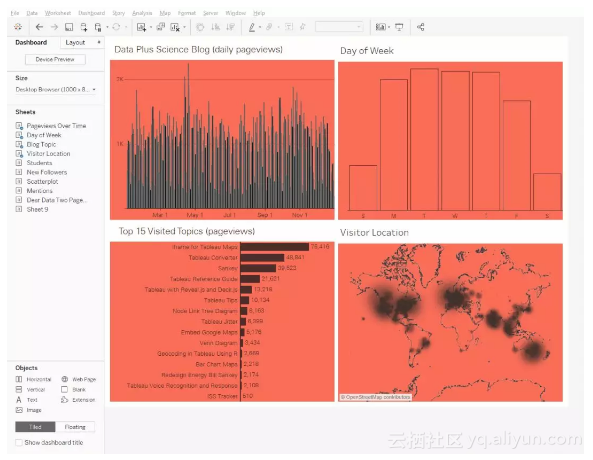Select the Day of Week sheet
Screen dimensions: 593x460
click(39, 135)
